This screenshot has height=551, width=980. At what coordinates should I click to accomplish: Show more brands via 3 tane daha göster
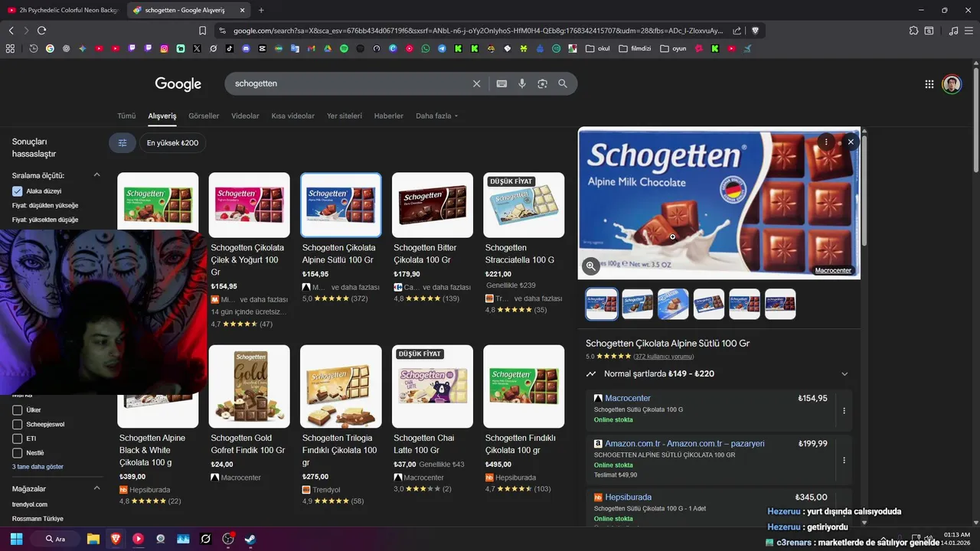point(38,467)
